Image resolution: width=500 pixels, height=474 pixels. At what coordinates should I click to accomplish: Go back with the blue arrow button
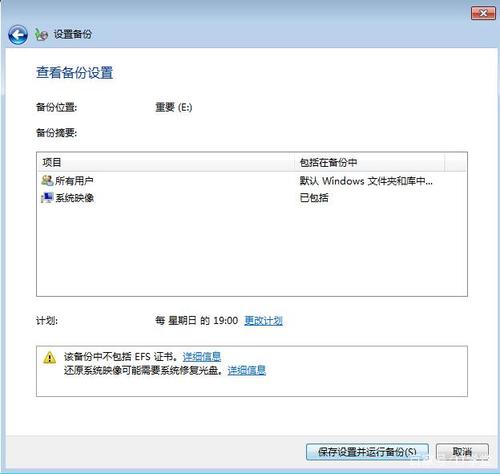point(18,35)
